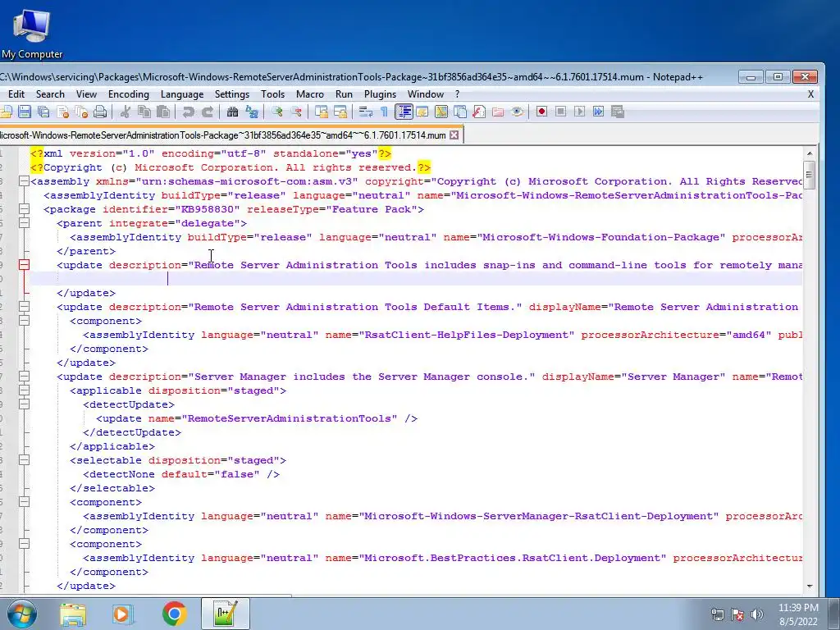Open Find with the binoculars icon
840x630 pixels.
click(232, 112)
